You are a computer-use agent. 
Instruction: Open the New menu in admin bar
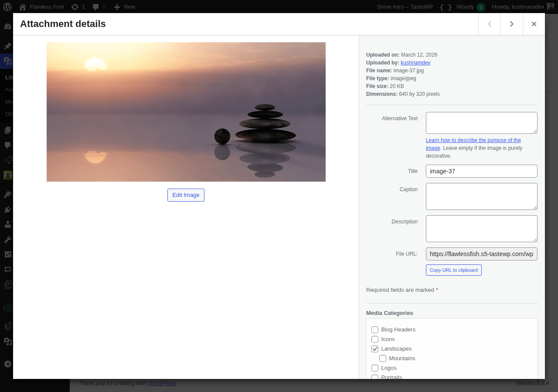(124, 7)
